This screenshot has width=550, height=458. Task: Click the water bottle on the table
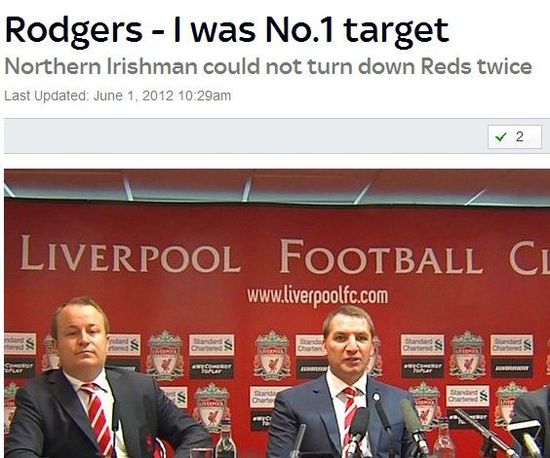click(x=225, y=443)
